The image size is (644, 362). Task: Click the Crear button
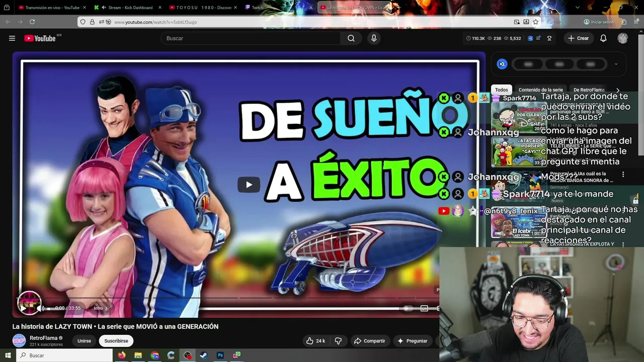click(x=578, y=38)
